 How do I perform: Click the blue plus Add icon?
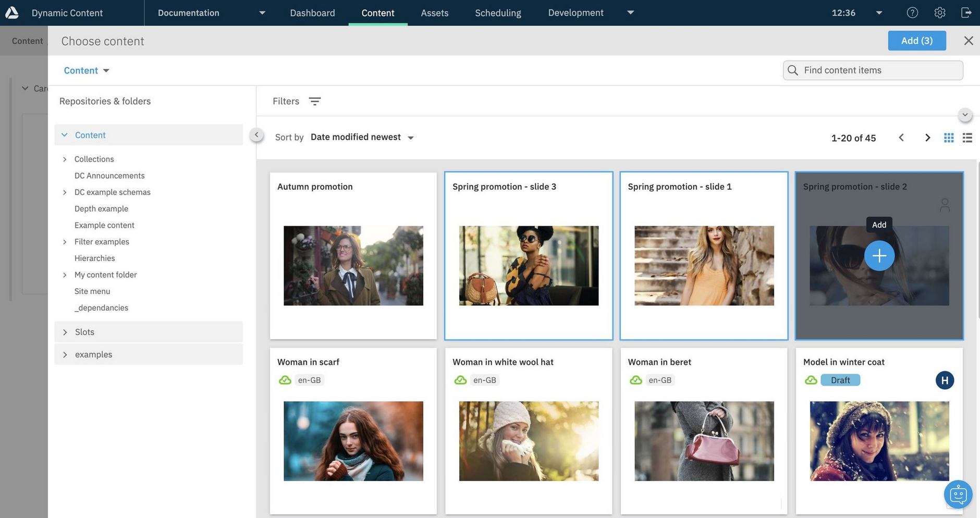click(x=879, y=256)
